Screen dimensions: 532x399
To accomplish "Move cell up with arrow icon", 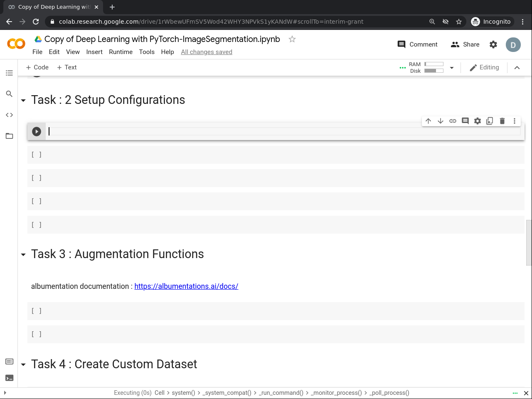I will pyautogui.click(x=428, y=121).
